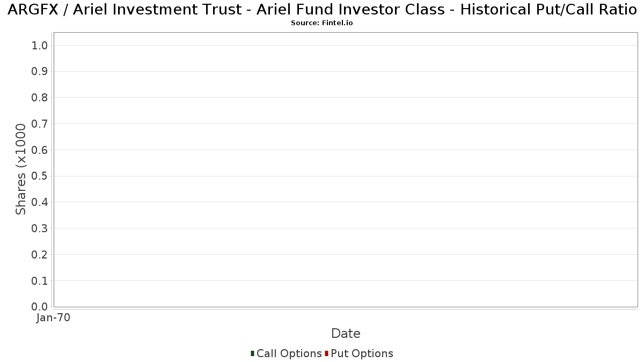Viewport: 644px width, 362px height.
Task: Click the 0.3 y-axis tick label
Action: (40, 228)
